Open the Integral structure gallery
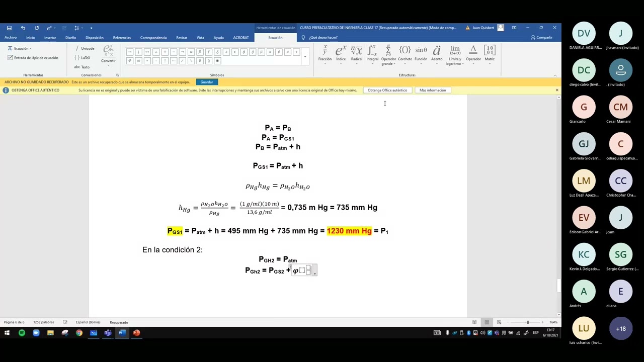644x362 pixels. click(x=372, y=55)
